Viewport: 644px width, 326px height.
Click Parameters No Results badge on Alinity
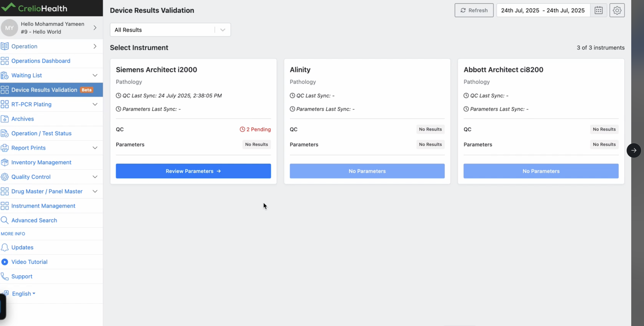click(x=430, y=144)
